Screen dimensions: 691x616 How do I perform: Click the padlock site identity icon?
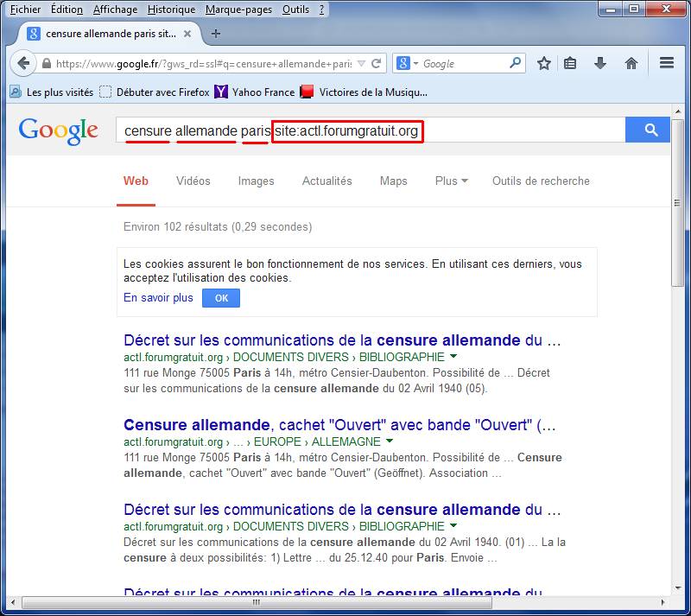point(47,64)
